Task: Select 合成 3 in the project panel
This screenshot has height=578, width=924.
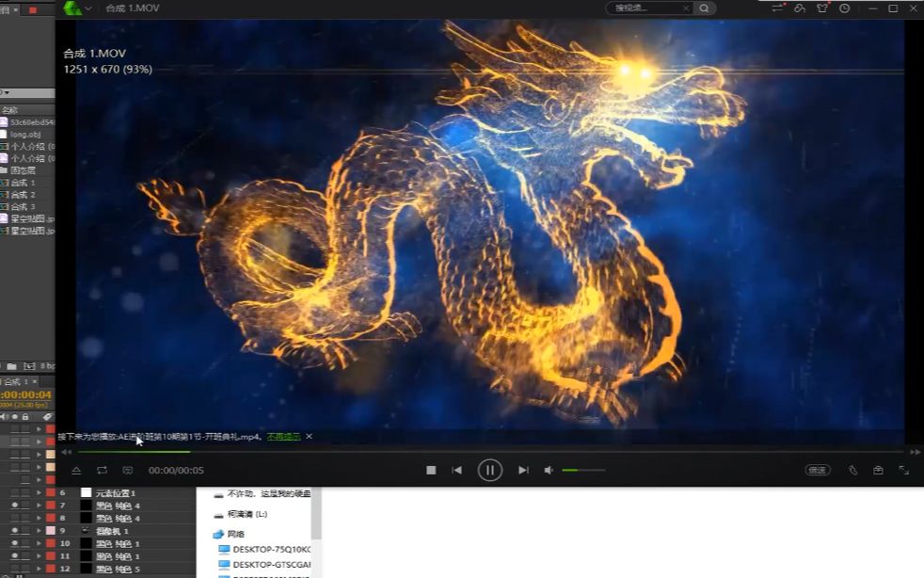Action: point(23,207)
